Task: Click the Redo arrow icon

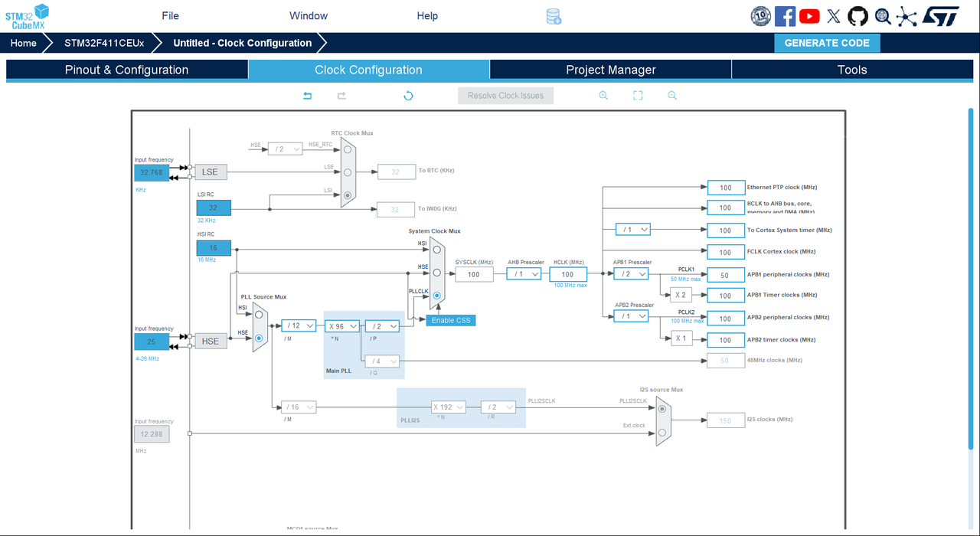Action: pos(342,96)
